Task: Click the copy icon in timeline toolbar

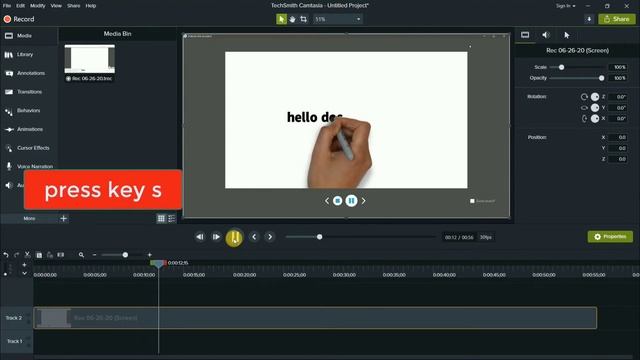Action: click(x=39, y=255)
